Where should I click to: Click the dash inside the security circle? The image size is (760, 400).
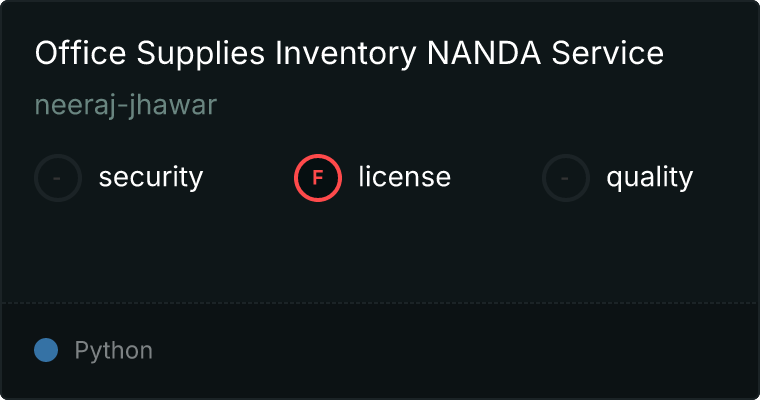(x=57, y=178)
